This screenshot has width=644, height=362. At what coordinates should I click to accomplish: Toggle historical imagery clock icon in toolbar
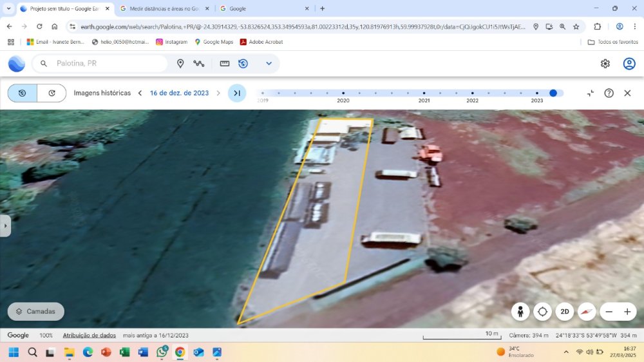[243, 63]
